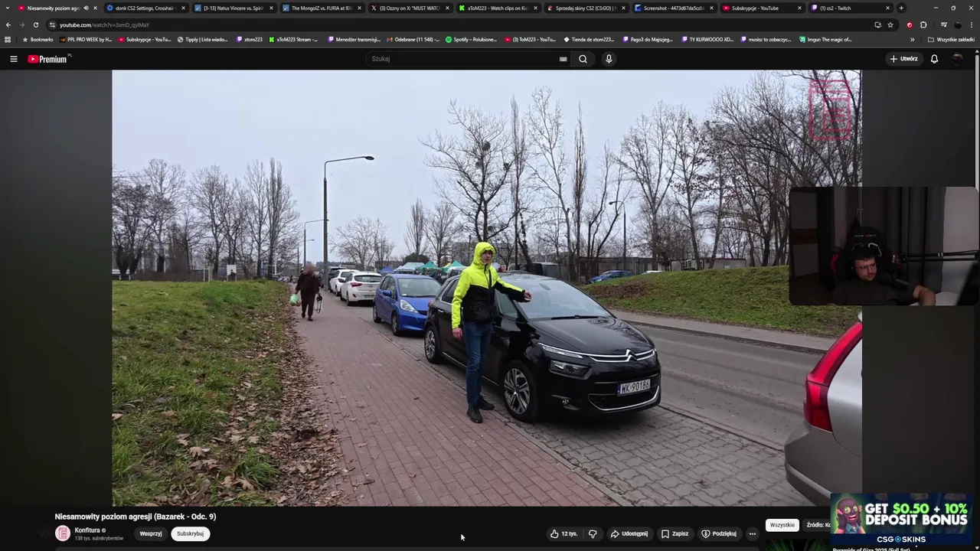Switch to Sprzedaj skiny CS2 tab
Image resolution: width=980 pixels, height=551 pixels.
(585, 8)
